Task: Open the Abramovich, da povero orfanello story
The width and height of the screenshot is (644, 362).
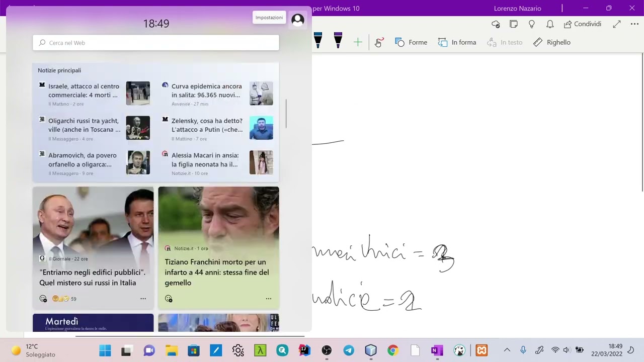Action: click(83, 160)
